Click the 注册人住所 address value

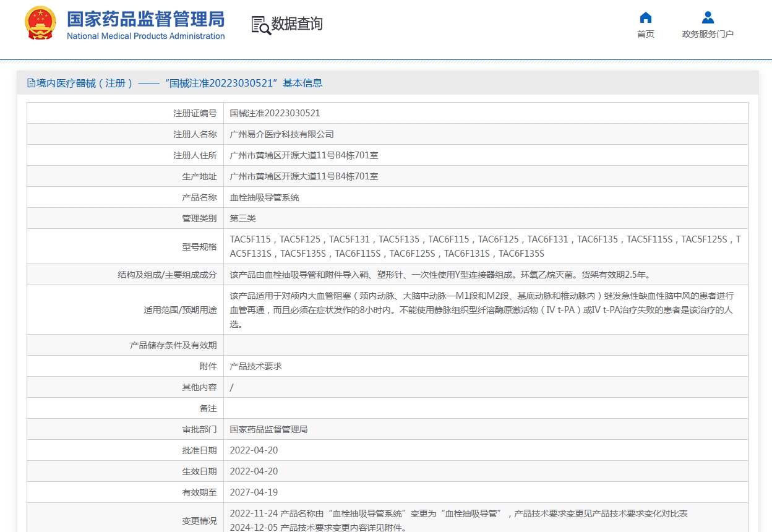pyautogui.click(x=304, y=155)
